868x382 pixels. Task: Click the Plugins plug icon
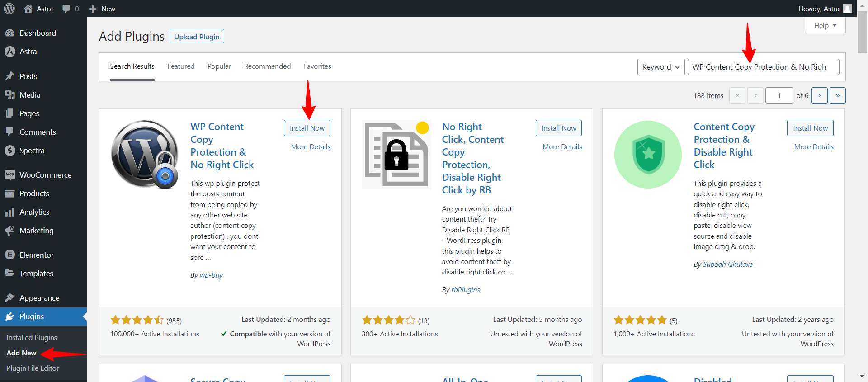[10, 316]
